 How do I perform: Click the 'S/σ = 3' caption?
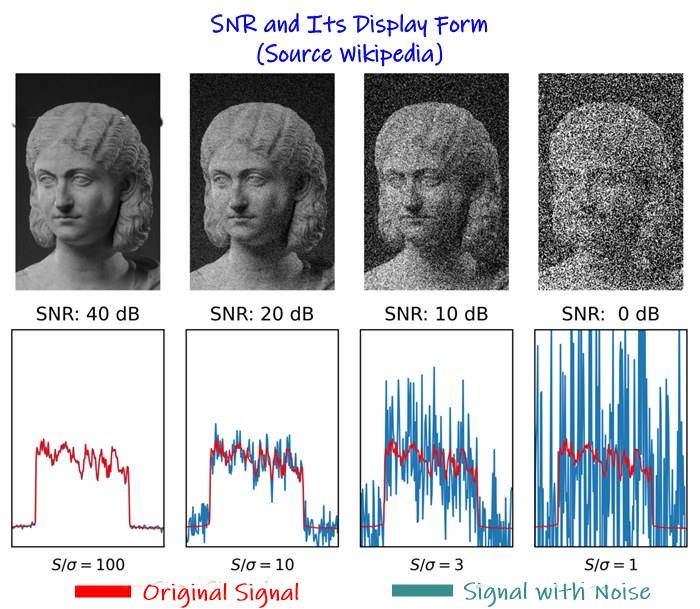[x=437, y=565]
